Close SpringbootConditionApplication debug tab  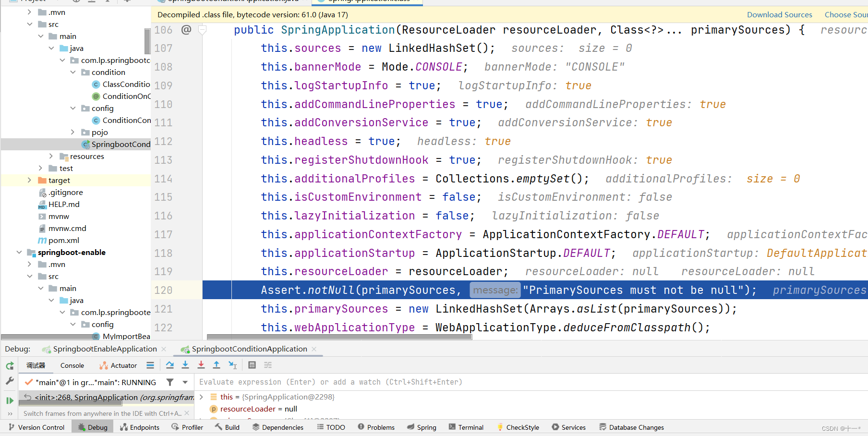(314, 349)
